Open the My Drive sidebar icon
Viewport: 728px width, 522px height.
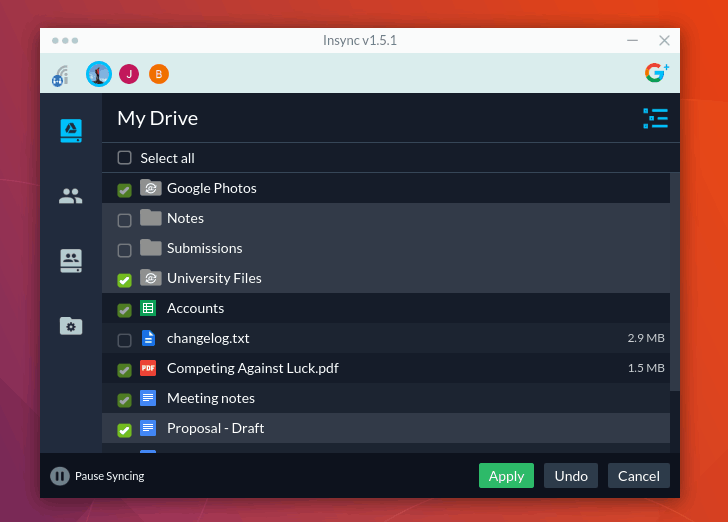pyautogui.click(x=71, y=130)
